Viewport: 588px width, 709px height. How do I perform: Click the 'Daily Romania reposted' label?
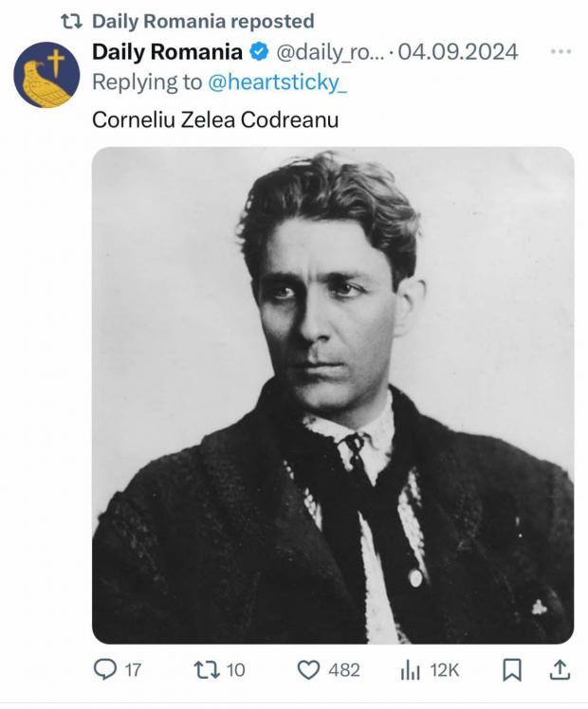point(203,21)
